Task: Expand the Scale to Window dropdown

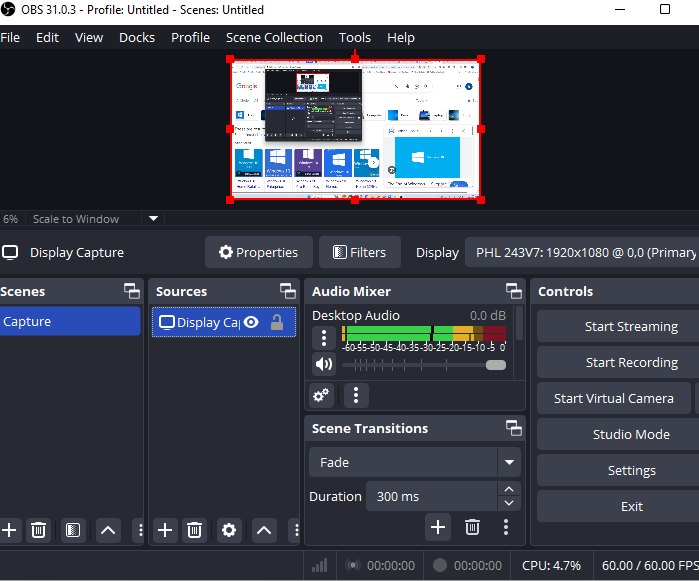Action: pyautogui.click(x=153, y=218)
